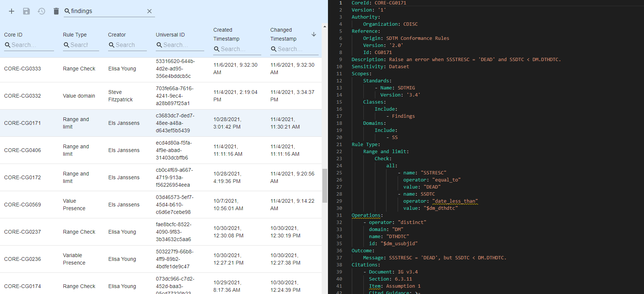Click the Core ID search filter
This screenshot has height=294, width=644.
coord(29,45)
